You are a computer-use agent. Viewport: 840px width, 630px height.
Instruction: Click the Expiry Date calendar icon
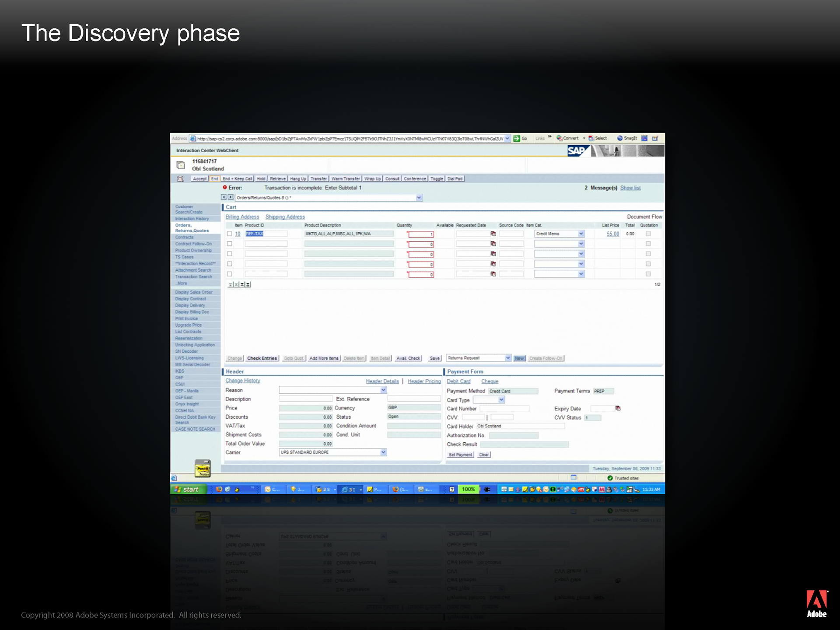point(618,408)
